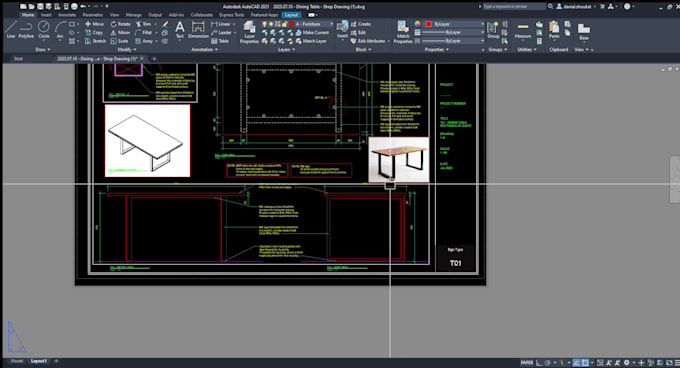Open the Parametric ribbon tab
Image resolution: width=680 pixels, height=368 pixels.
click(92, 15)
